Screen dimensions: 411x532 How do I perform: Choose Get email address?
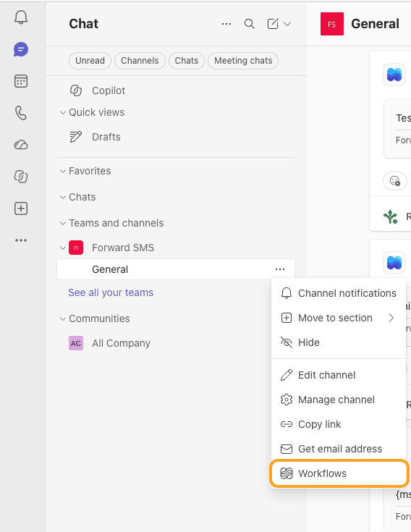pos(339,449)
